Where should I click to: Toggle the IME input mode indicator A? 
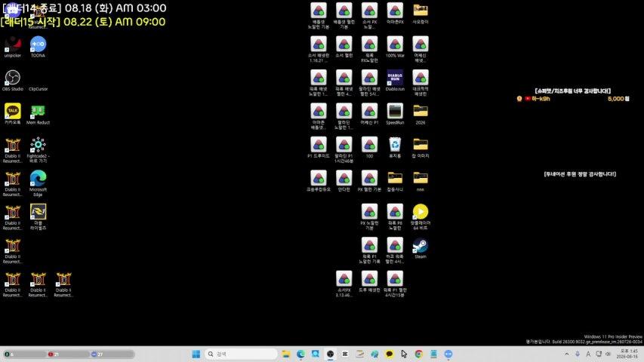tap(588, 354)
